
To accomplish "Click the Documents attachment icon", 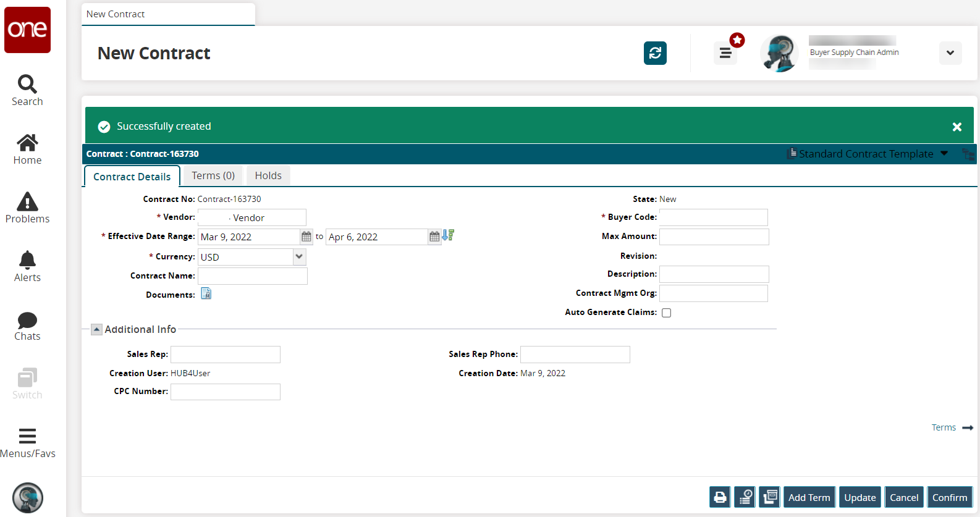I will tap(206, 294).
